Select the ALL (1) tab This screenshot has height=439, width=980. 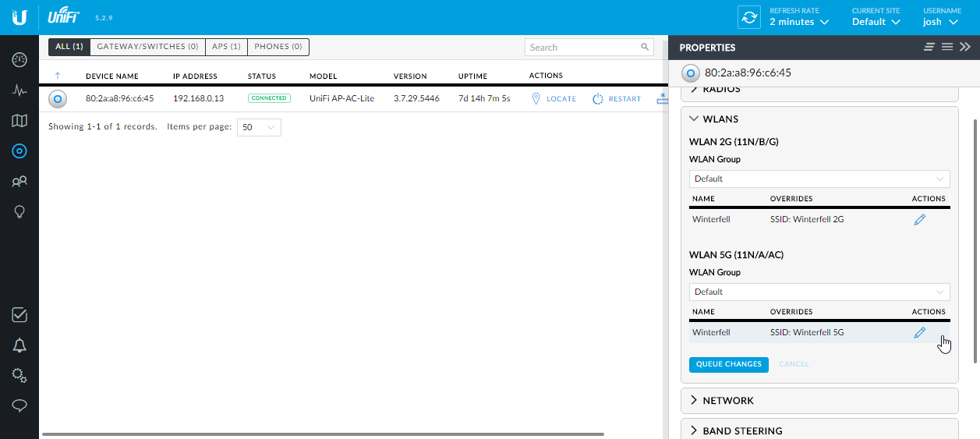click(x=69, y=47)
